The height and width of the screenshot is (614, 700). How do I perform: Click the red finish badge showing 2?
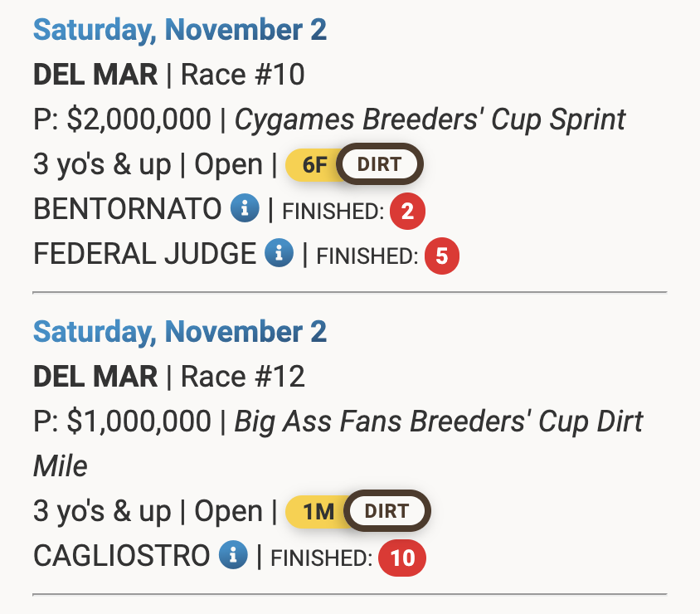[407, 212]
